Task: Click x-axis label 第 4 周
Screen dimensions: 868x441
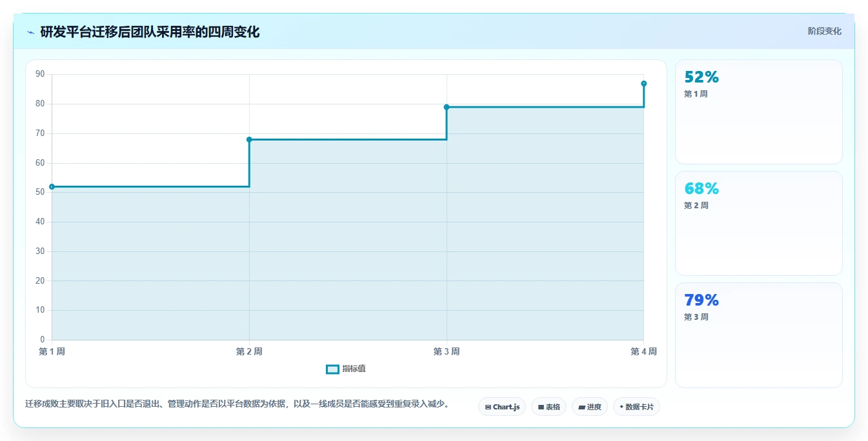Action: 643,351
